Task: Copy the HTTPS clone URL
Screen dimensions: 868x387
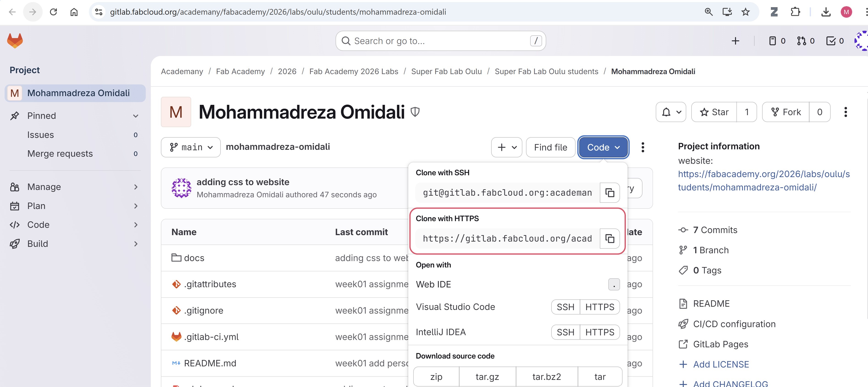Action: pyautogui.click(x=609, y=239)
